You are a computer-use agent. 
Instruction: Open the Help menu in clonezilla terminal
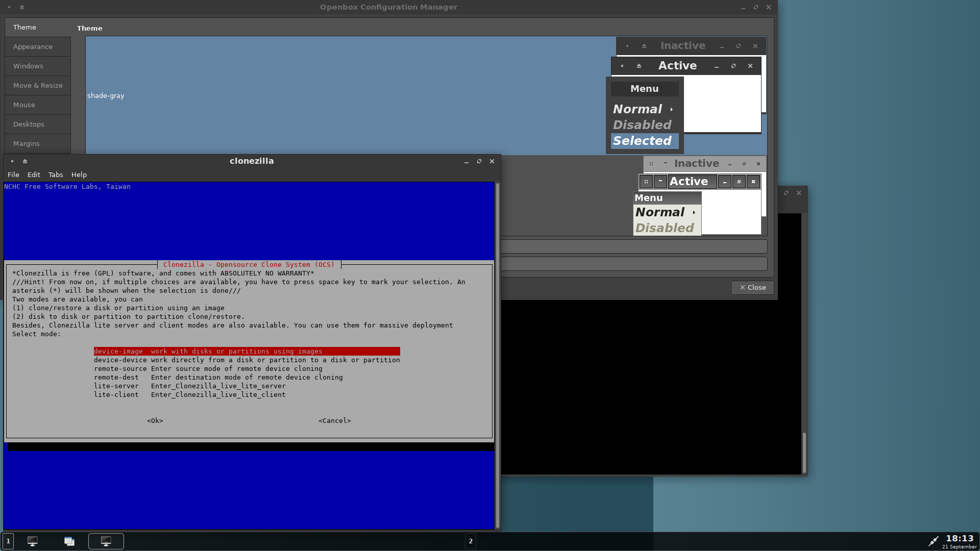click(79, 174)
